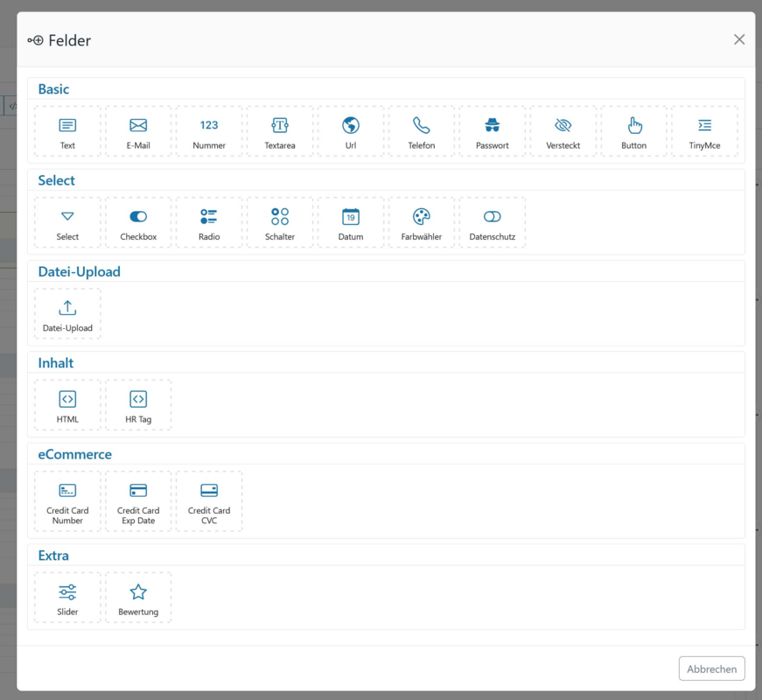Select the Url field
This screenshot has width=762, height=700.
[351, 131]
